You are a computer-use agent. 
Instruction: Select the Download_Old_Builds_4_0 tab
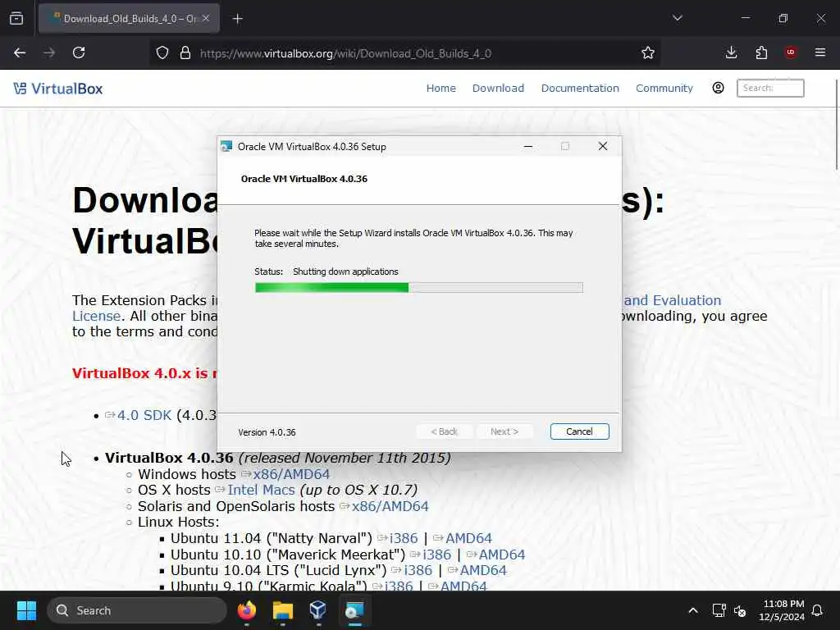[129, 18]
